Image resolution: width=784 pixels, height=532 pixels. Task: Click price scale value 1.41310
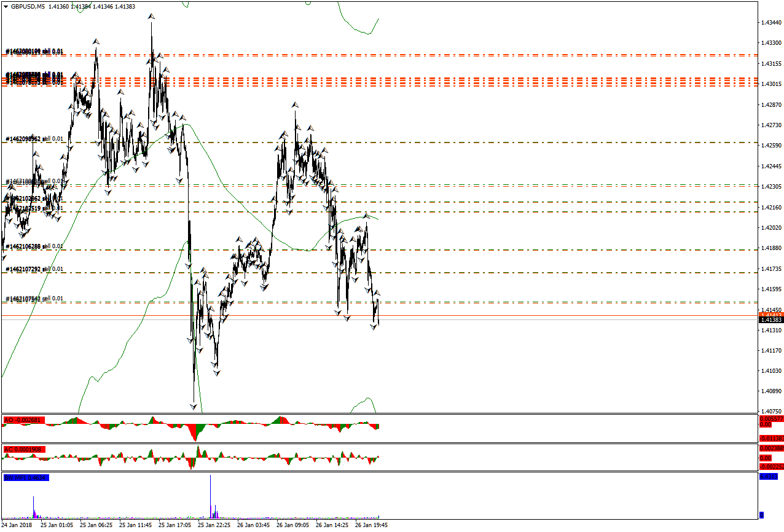[770, 330]
